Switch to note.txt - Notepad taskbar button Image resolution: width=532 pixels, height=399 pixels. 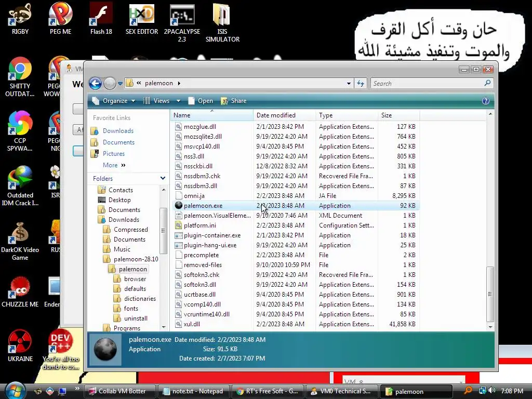pyautogui.click(x=193, y=391)
